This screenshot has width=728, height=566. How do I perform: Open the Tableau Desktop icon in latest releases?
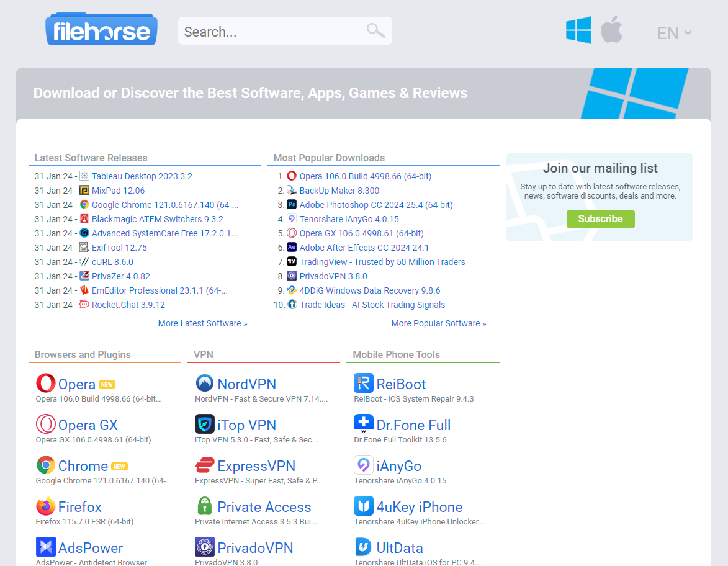84,176
